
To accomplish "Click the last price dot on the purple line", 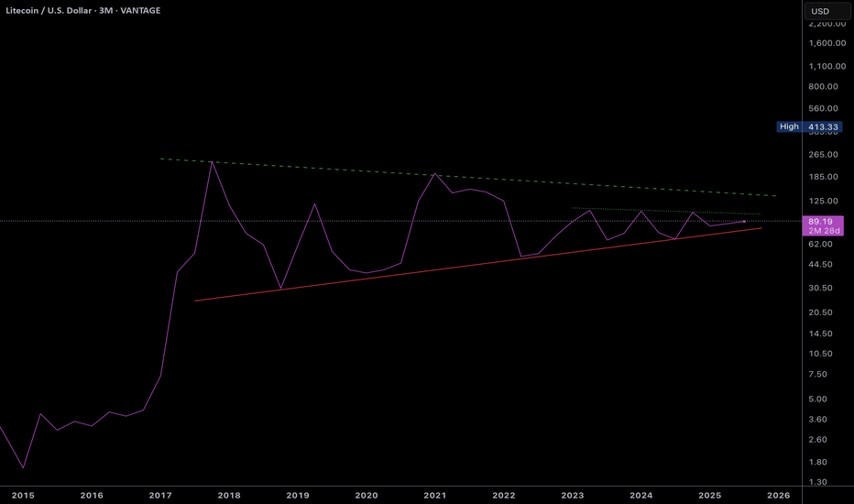I will [744, 221].
